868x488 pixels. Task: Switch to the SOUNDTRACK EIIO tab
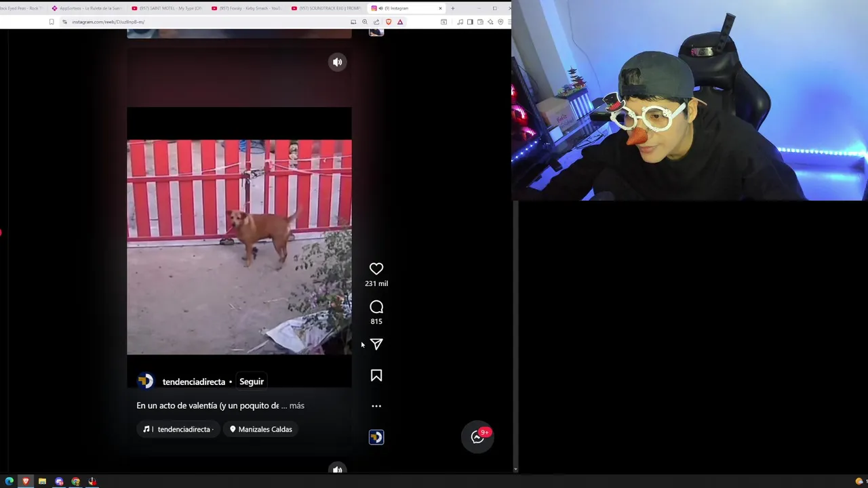(x=326, y=8)
